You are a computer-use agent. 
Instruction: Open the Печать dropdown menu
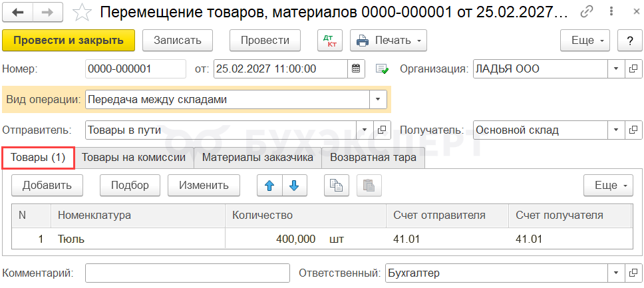[389, 41]
